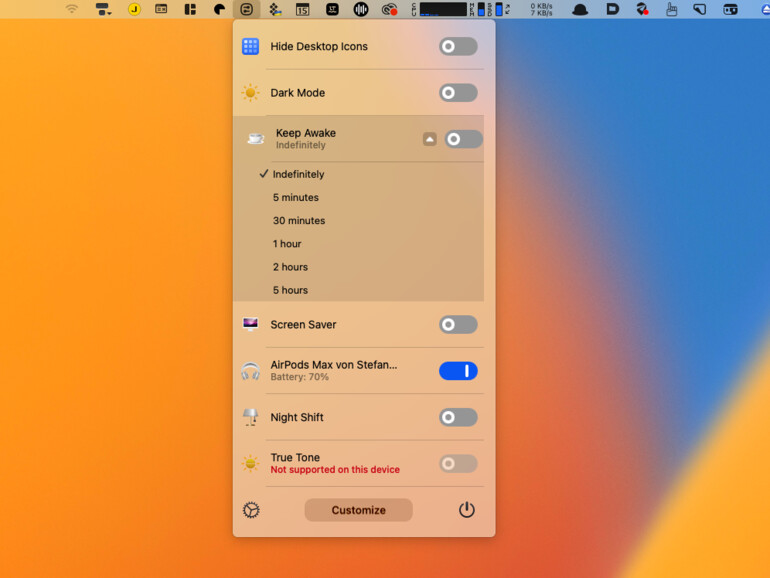
Task: Click Not supported on this device text
Action: [x=335, y=470]
